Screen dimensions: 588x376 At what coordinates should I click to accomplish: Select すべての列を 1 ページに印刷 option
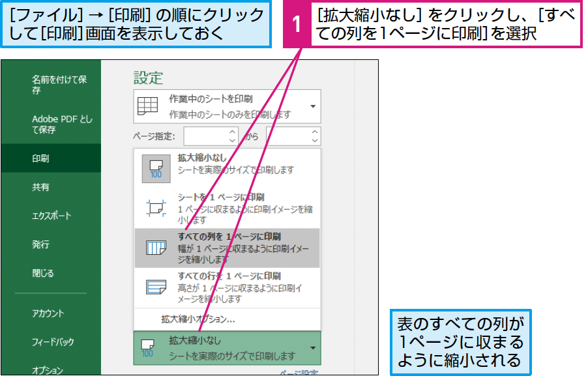228,248
